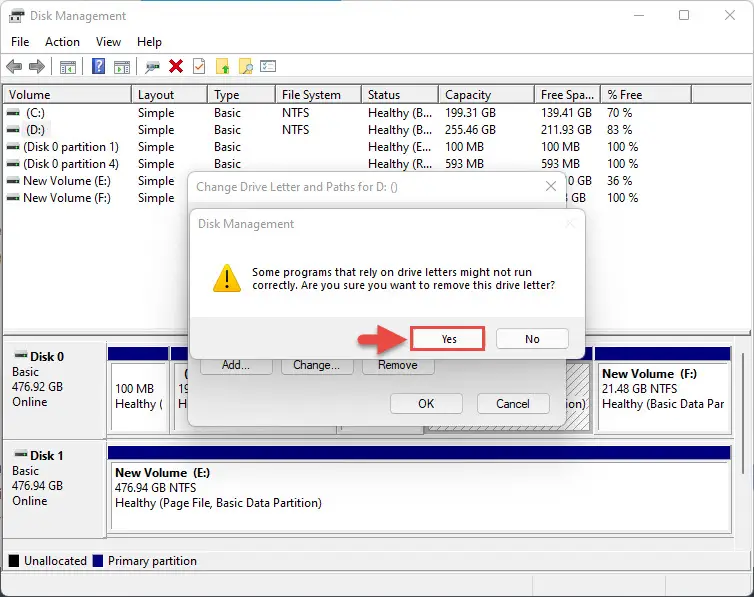754x597 pixels.
Task: Open the File menu
Action: tap(20, 42)
